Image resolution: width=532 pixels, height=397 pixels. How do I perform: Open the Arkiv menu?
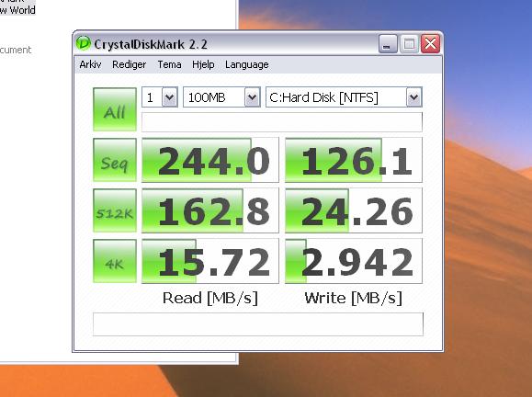[x=90, y=64]
